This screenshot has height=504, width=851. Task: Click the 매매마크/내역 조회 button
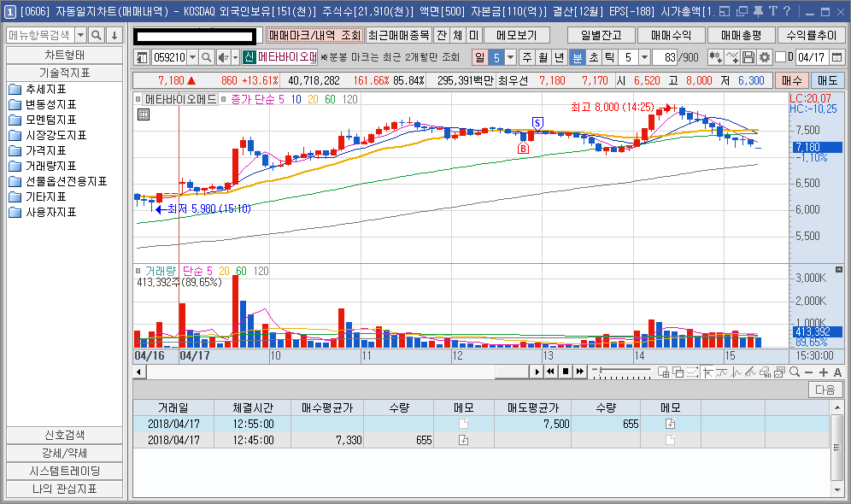click(x=314, y=35)
